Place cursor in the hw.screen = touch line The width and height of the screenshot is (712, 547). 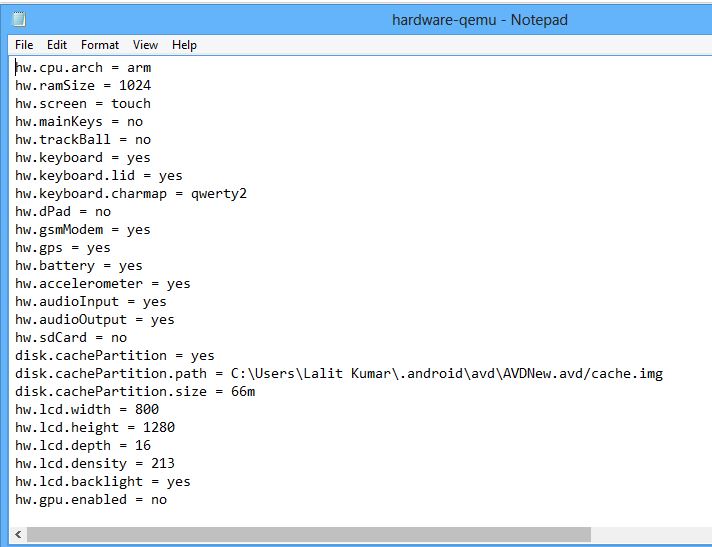pos(83,104)
